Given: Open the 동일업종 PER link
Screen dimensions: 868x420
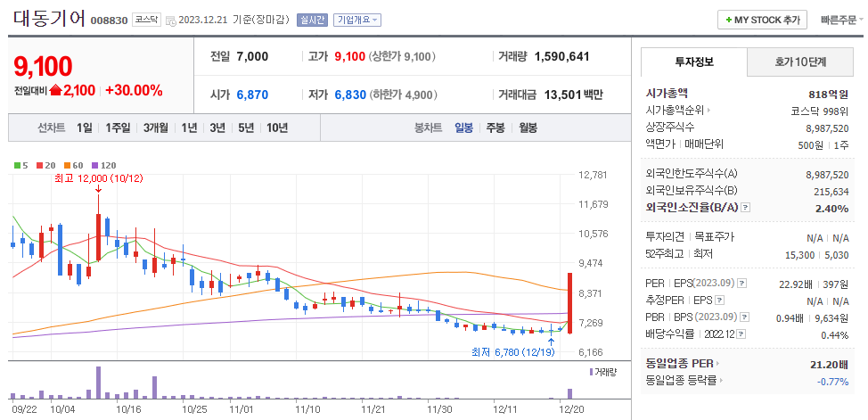Looking at the screenshot, I should coord(683,364).
